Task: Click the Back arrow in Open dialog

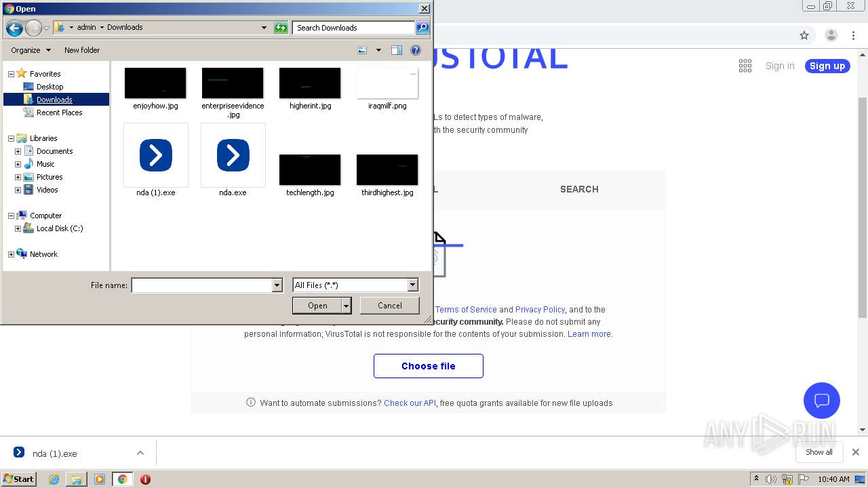Action: tap(14, 28)
